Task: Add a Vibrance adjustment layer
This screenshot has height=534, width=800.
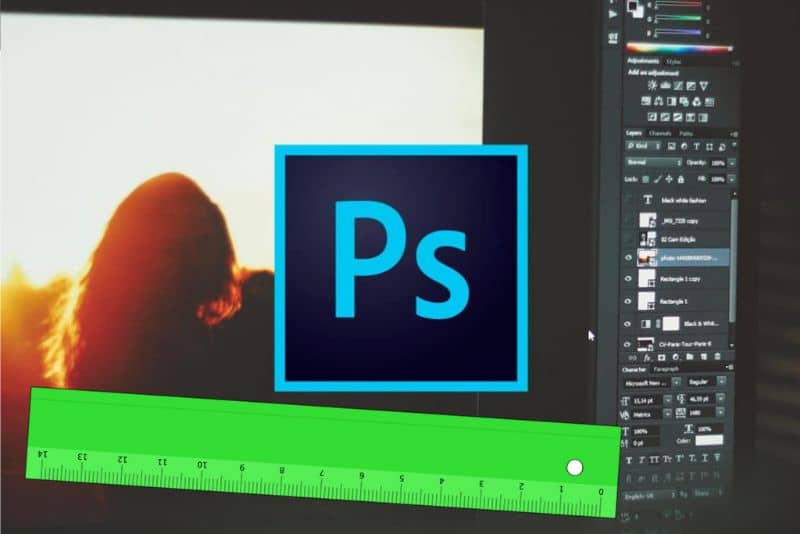Action: coord(704,86)
